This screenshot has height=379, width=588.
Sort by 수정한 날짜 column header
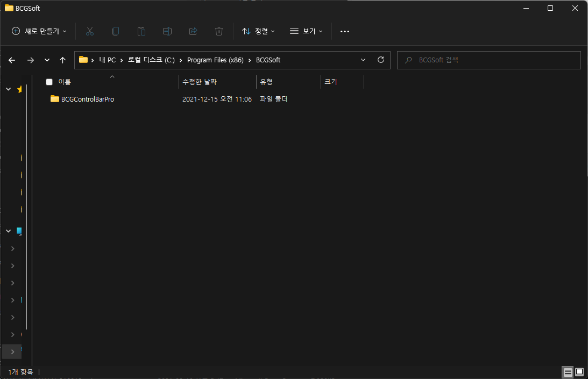coord(200,82)
